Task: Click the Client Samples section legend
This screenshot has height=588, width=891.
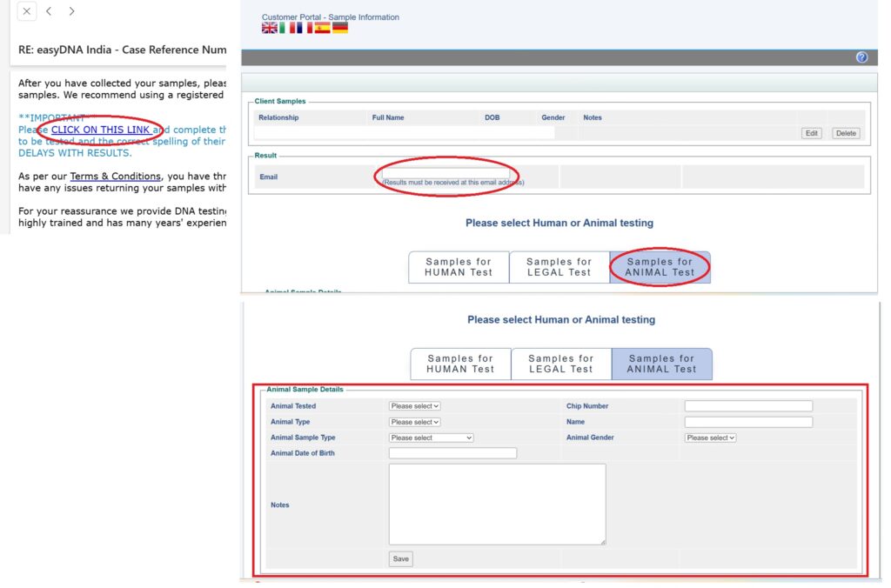Action: (279, 101)
